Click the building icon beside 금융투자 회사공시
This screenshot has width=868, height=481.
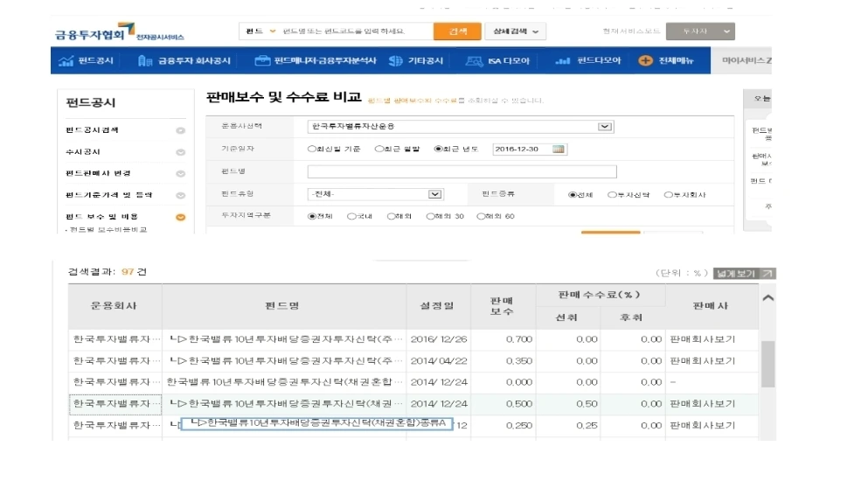[144, 61]
